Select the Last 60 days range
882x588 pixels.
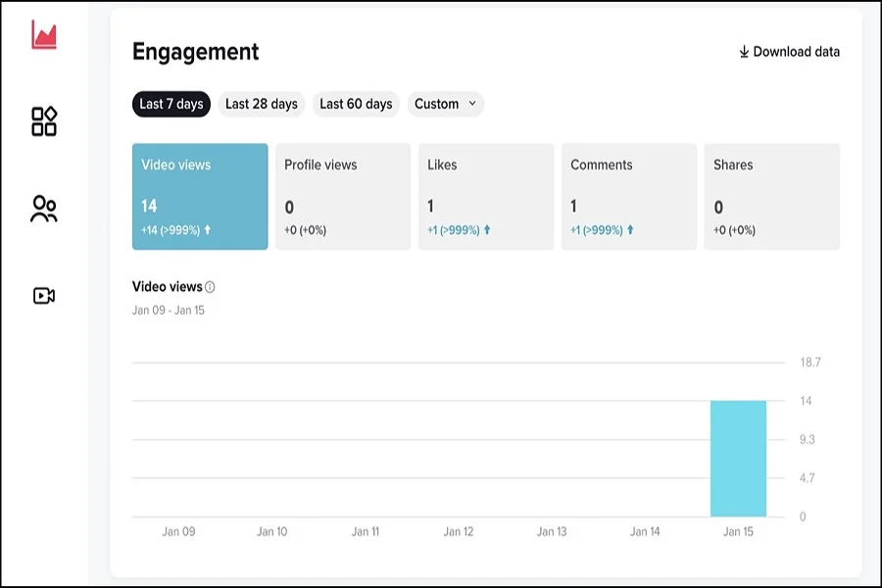click(x=356, y=104)
